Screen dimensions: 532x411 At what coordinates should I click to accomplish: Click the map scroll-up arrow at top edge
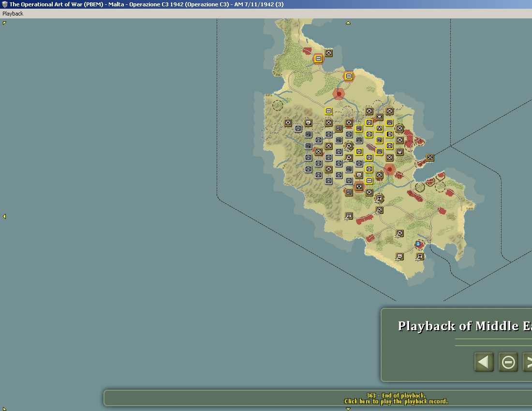348,23
